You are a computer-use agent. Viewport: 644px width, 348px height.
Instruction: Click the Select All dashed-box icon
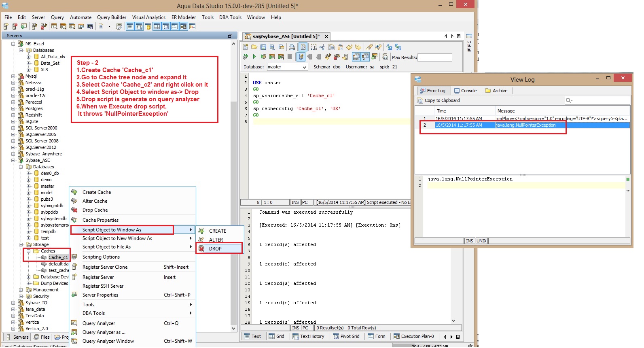pos(314,47)
